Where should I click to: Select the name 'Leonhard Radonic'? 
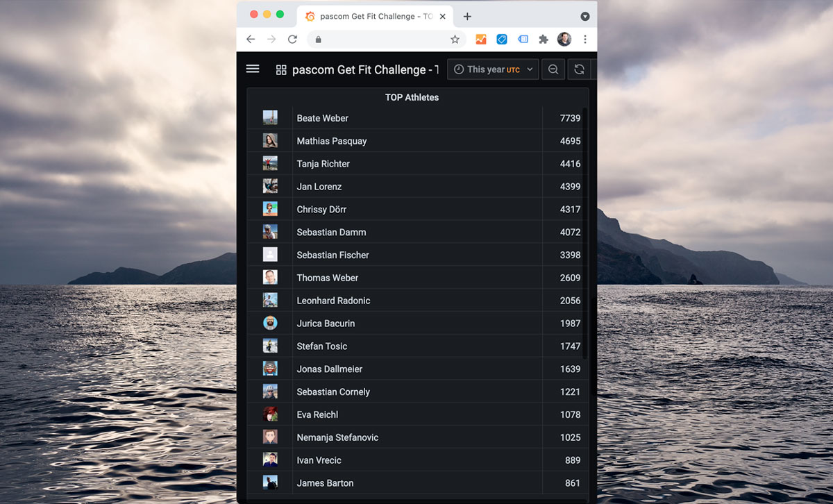click(333, 301)
